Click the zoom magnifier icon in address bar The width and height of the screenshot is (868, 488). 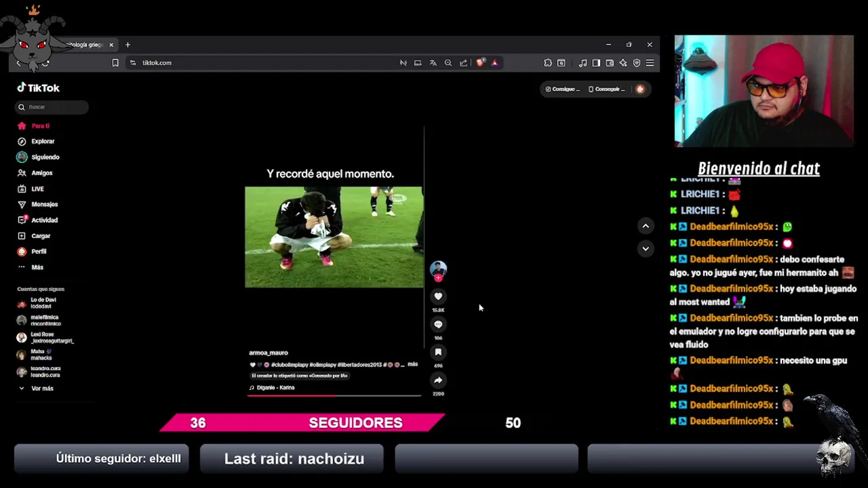(x=448, y=63)
